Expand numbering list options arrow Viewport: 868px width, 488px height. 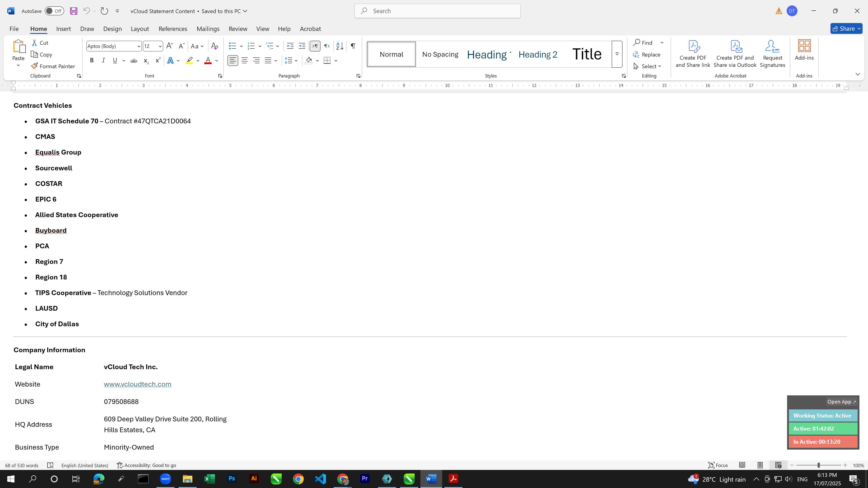259,46
